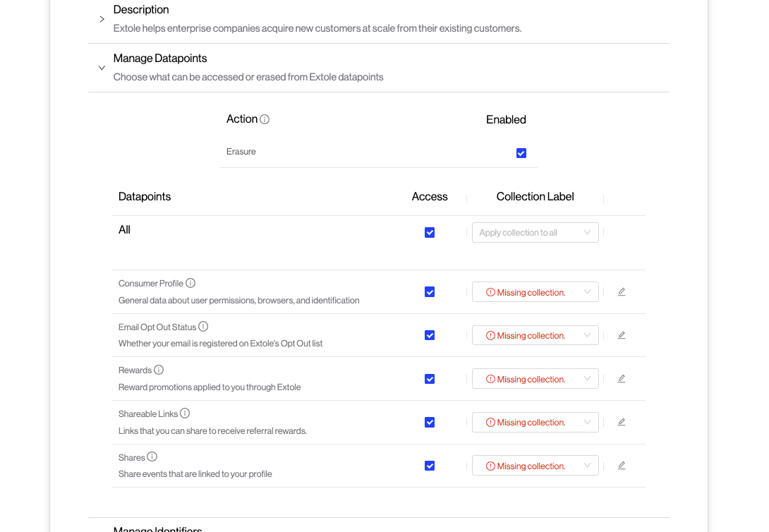Image resolution: width=769 pixels, height=532 pixels.
Task: Click info icon beside Shares
Action: pos(152,457)
